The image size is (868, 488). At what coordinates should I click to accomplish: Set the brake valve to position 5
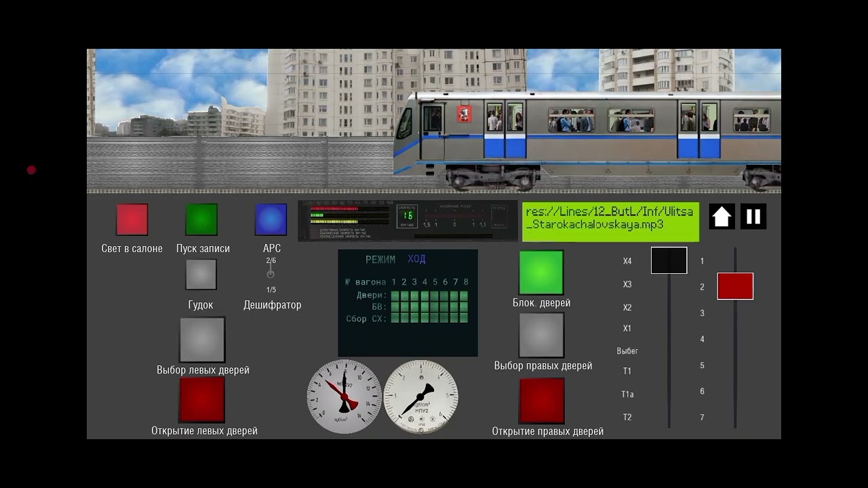pos(702,366)
